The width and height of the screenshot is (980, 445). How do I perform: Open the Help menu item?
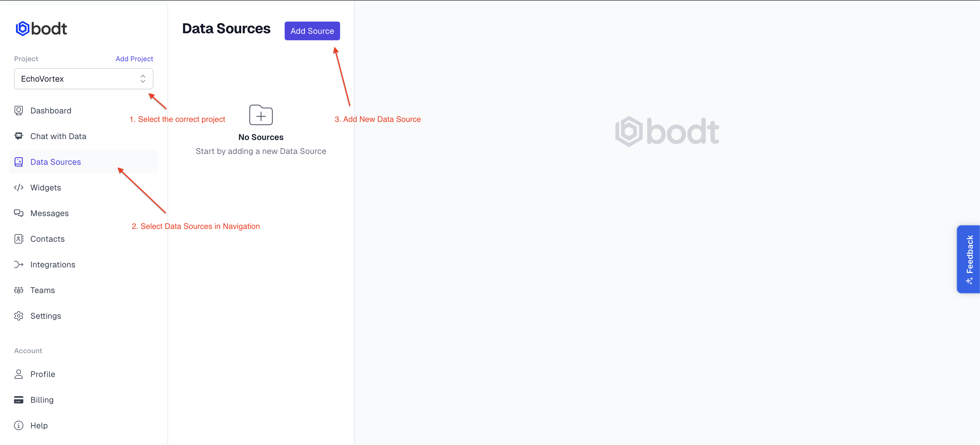39,425
